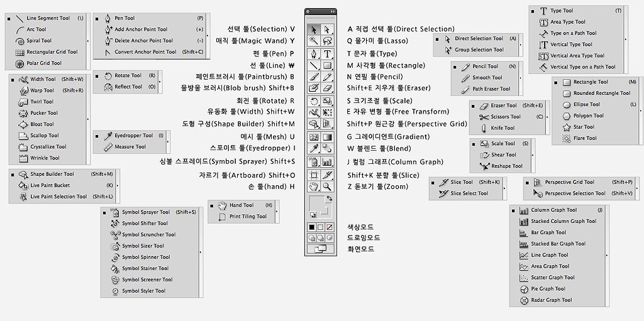Click tear-off arrow on Type Tool flyout

(625, 39)
